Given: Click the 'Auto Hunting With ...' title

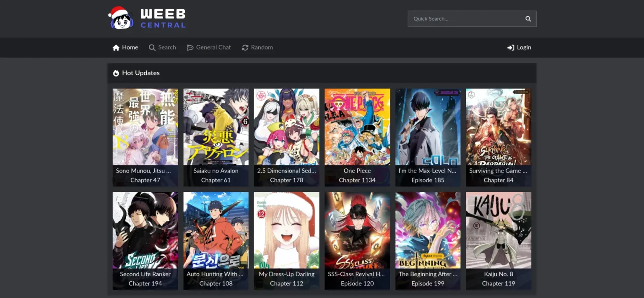Looking at the screenshot, I should click(215, 274).
